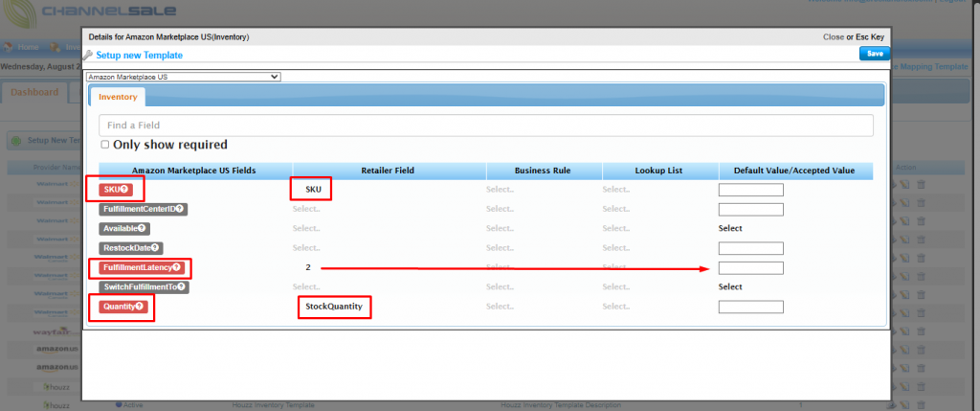Click the wrench icon beside Setup new Template
The width and height of the screenshot is (980, 411).
tap(87, 55)
